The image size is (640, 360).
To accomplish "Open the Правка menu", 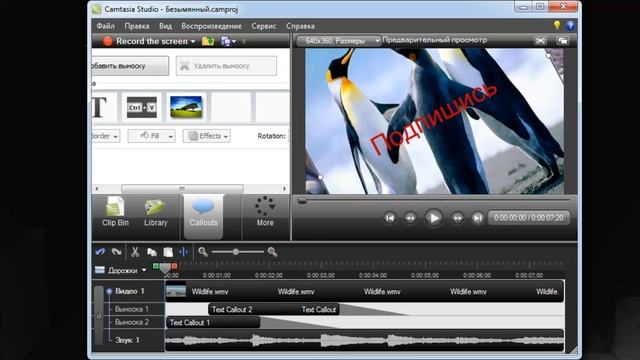I will coord(137,26).
